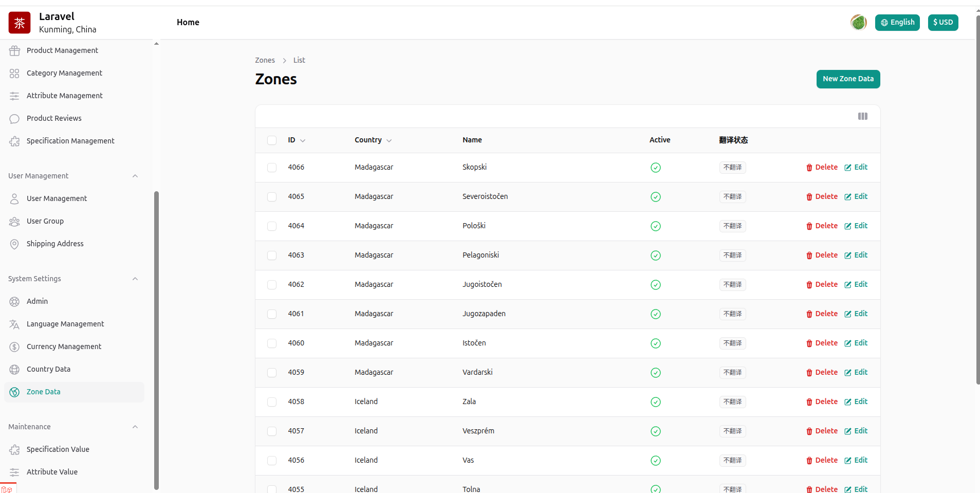Delete the Severoistočen zone row
Screen dimensions: 980x493
822,197
